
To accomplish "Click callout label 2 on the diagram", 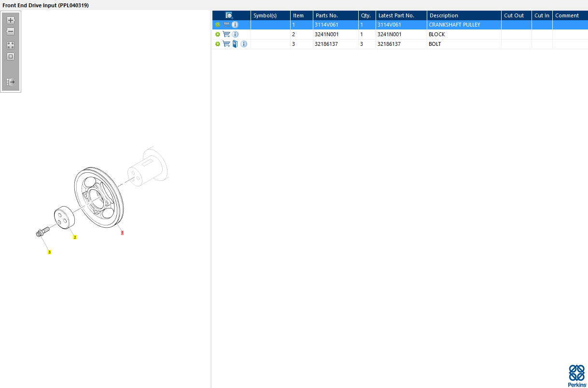I will [75, 237].
